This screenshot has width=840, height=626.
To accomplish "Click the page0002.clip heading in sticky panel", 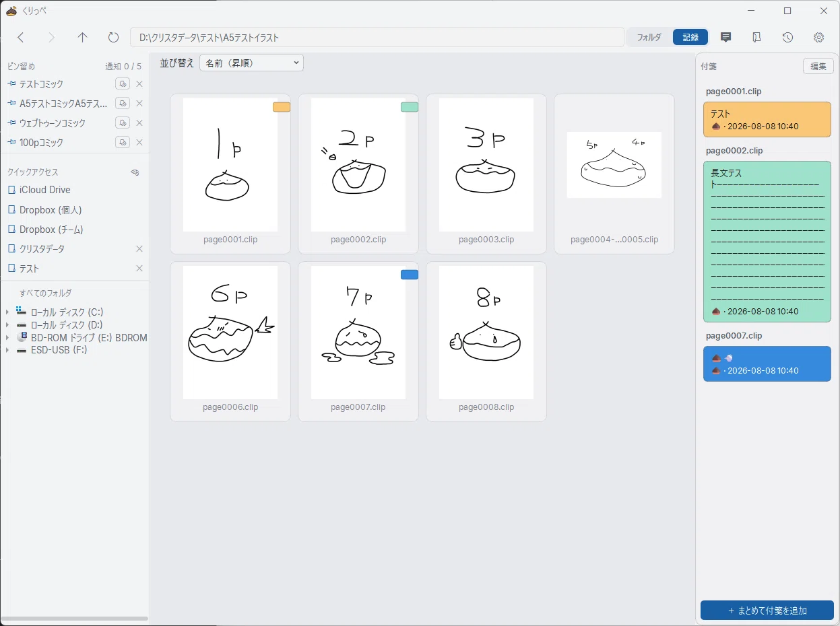I will (734, 151).
